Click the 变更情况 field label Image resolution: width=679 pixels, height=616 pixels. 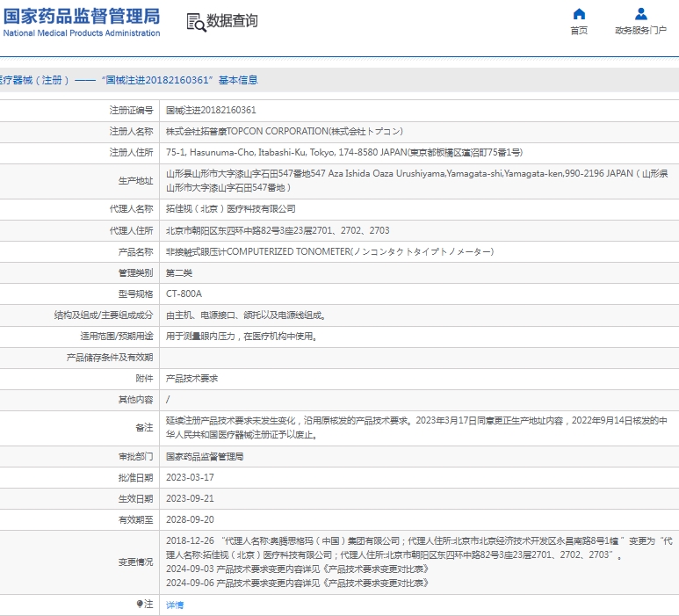135,562
